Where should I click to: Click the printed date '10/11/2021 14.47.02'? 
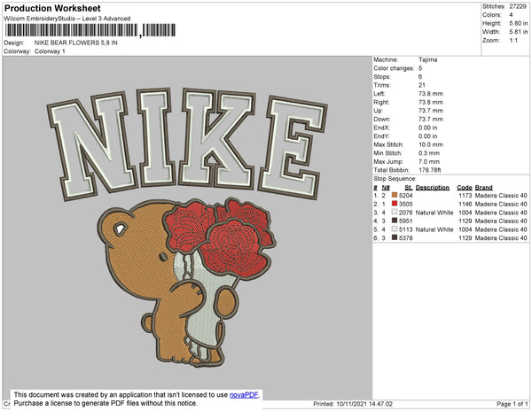coord(364,404)
